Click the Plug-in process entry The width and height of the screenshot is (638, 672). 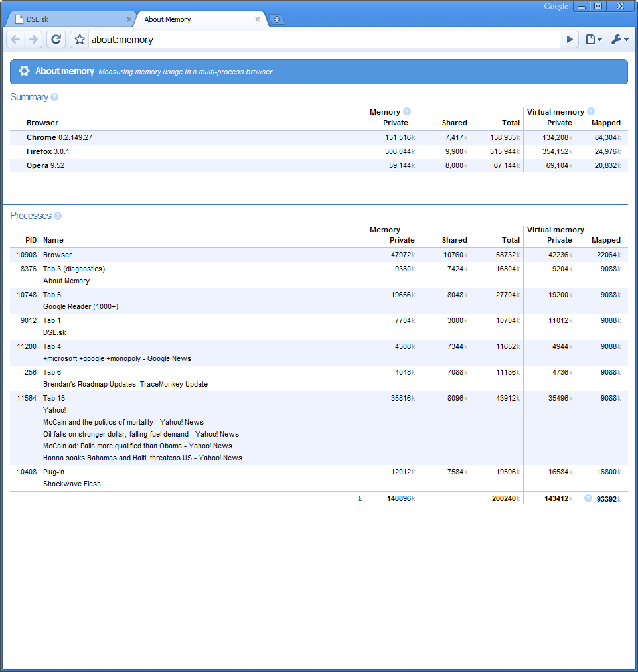click(54, 472)
